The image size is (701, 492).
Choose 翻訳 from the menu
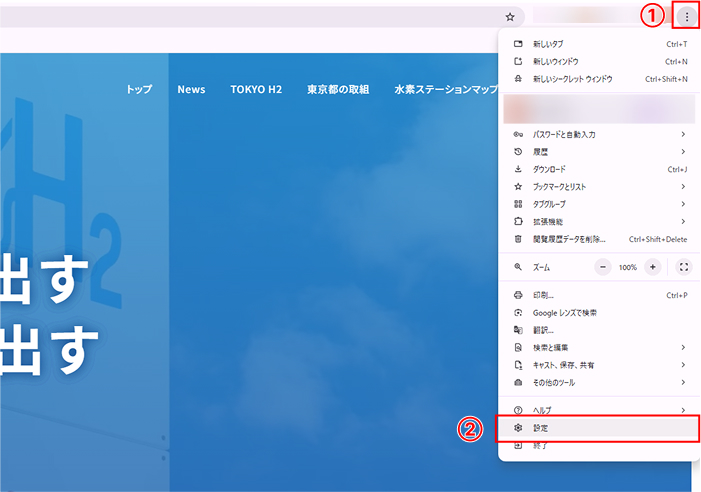(x=599, y=330)
